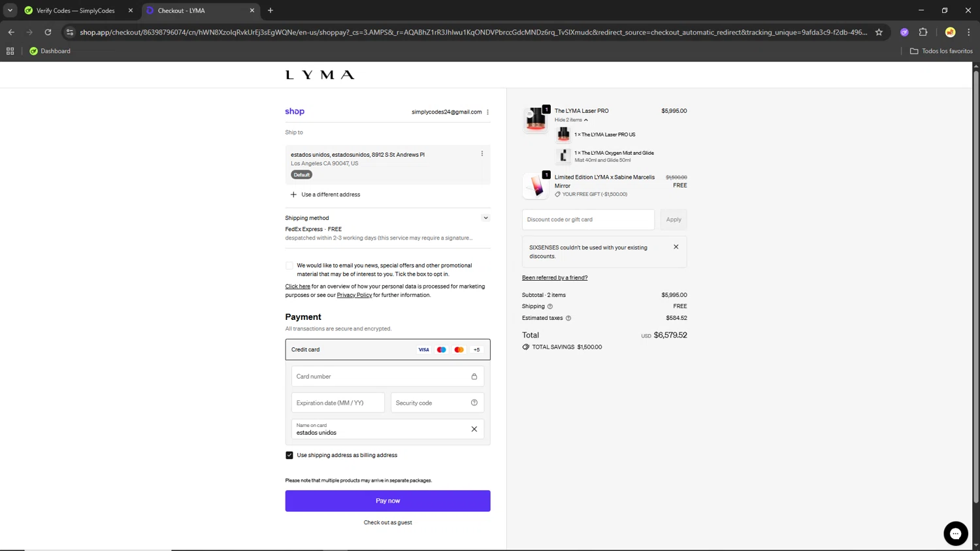Open address options three-dot menu
The width and height of the screenshot is (980, 551).
coord(482,154)
